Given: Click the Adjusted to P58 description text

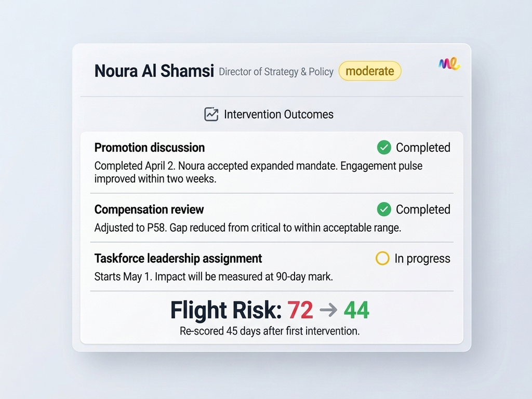Looking at the screenshot, I should pos(248,228).
